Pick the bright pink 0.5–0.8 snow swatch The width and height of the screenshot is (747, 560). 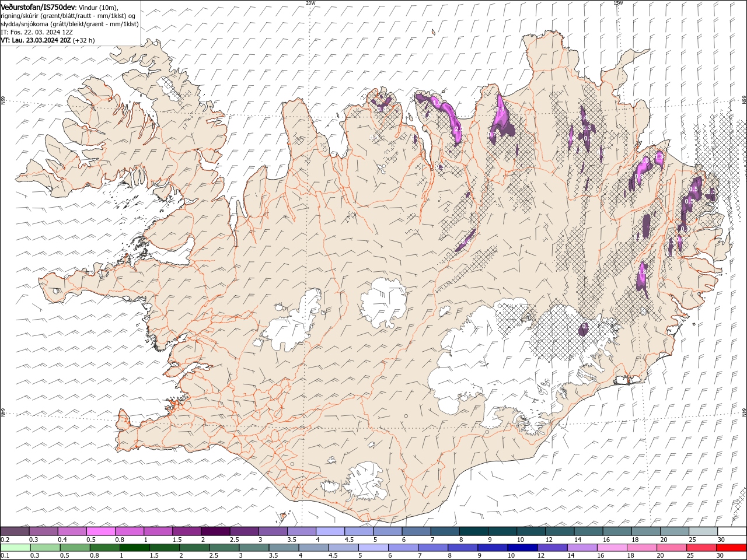pos(100,531)
